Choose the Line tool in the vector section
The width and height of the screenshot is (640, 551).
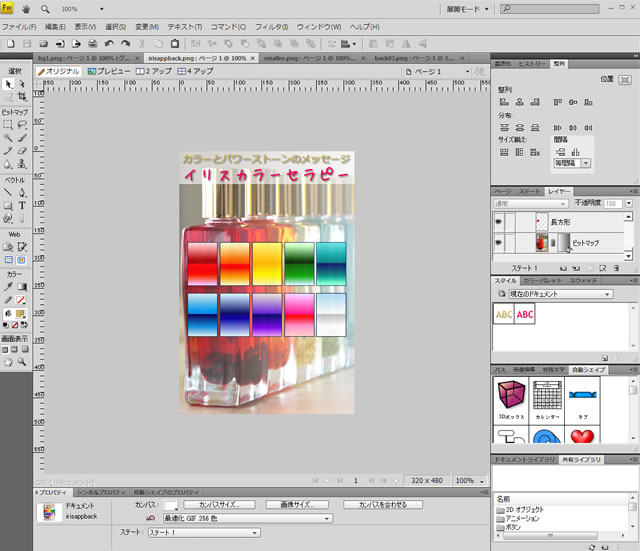coord(8,192)
